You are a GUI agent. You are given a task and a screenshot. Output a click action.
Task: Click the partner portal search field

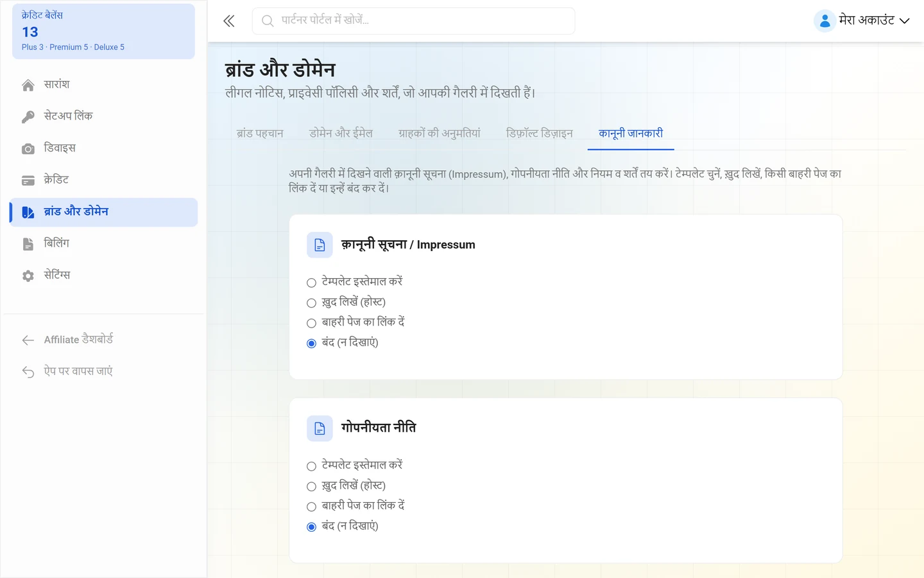click(x=413, y=21)
